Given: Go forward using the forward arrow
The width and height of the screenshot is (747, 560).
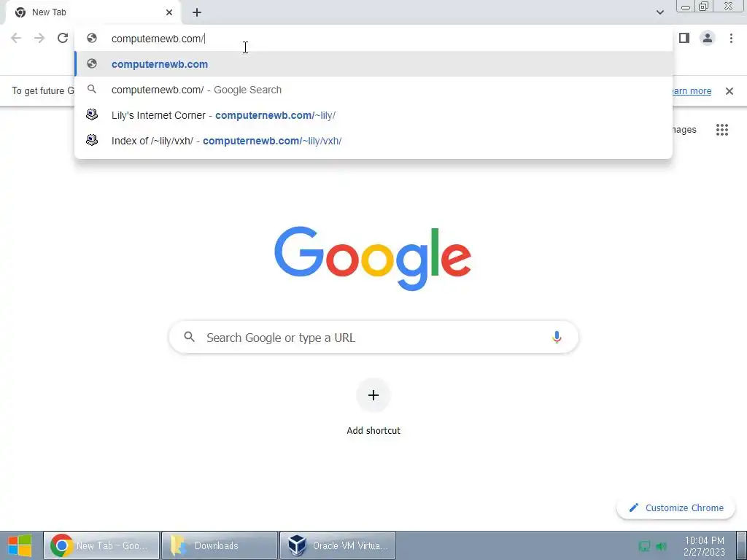Looking at the screenshot, I should [39, 38].
